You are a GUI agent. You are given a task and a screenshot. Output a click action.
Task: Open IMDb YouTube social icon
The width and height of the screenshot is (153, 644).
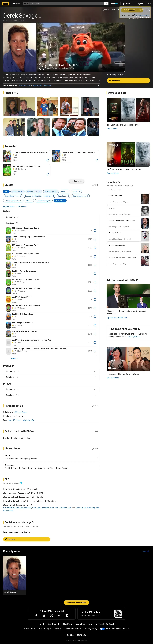point(59,615)
